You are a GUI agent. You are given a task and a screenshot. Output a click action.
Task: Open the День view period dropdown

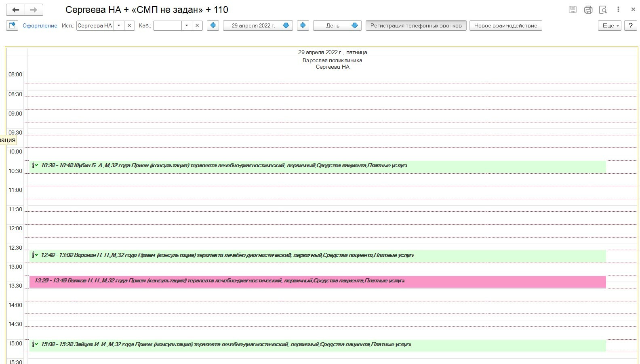[337, 25]
